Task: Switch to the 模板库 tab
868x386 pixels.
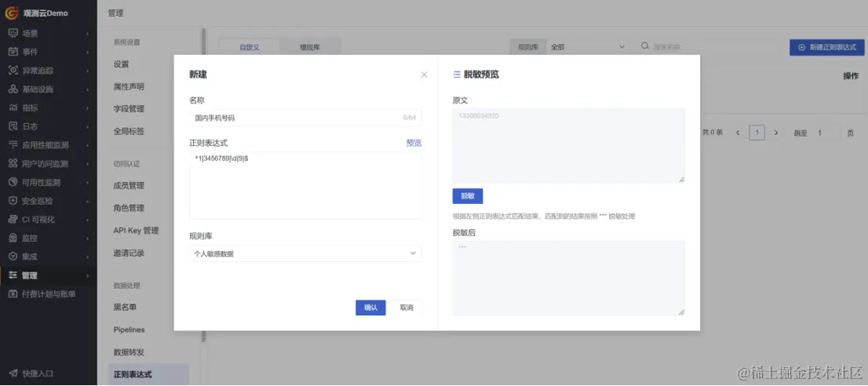Action: 310,47
